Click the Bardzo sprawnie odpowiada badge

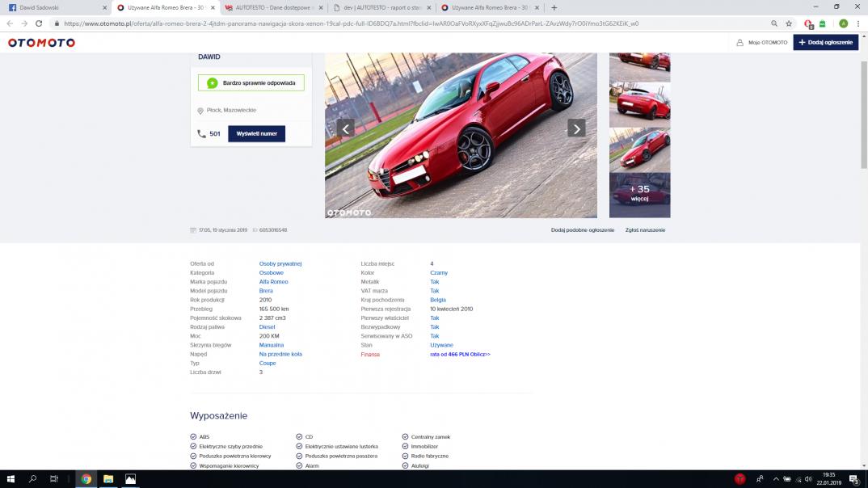pos(251,83)
